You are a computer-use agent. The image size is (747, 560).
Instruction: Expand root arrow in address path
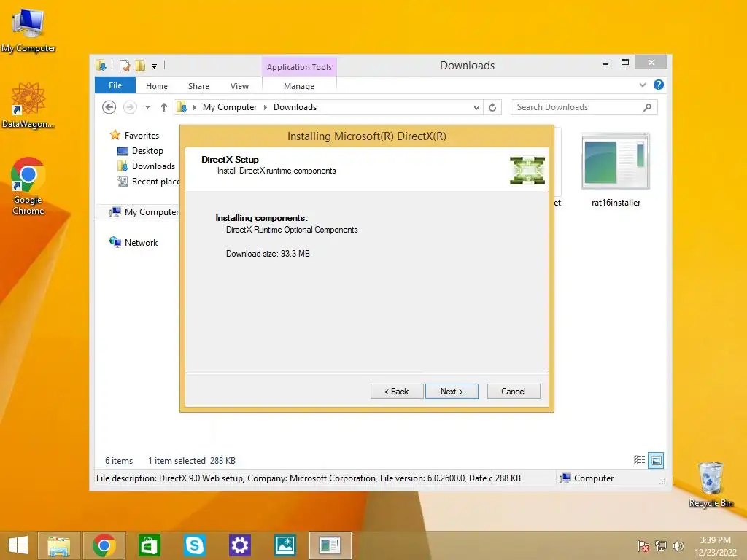point(194,108)
